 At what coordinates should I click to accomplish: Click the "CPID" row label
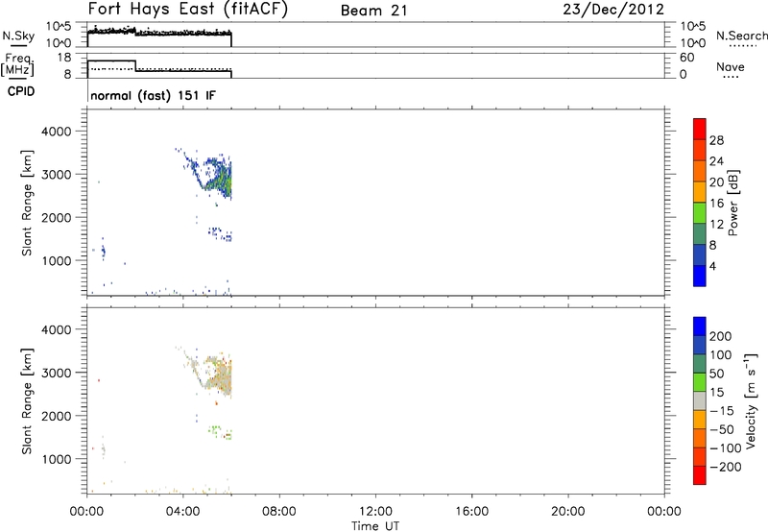click(x=20, y=91)
